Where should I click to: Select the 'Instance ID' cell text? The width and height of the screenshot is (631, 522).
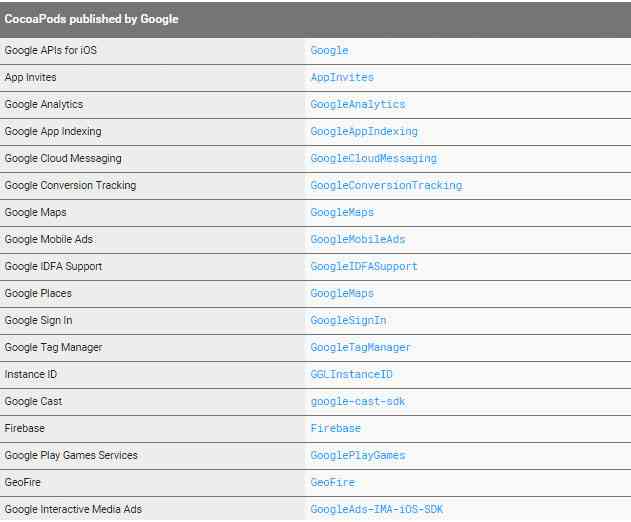[31, 374]
